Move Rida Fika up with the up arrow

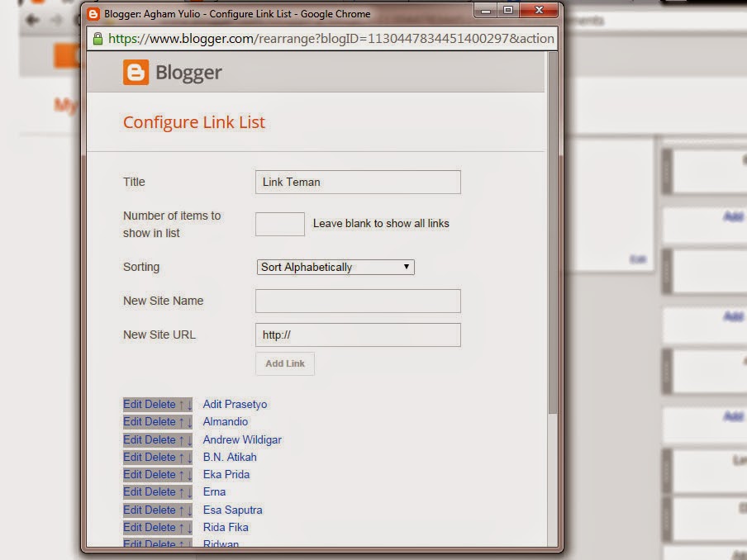181,528
